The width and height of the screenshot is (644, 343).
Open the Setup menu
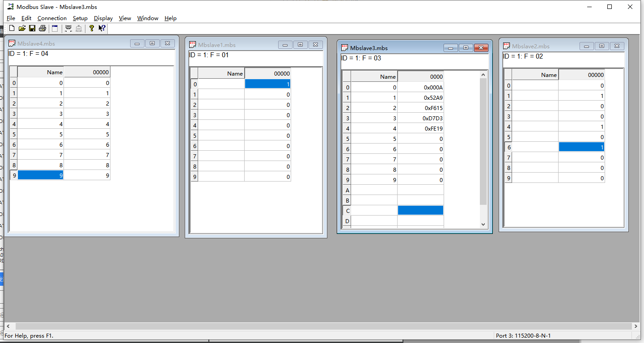80,18
